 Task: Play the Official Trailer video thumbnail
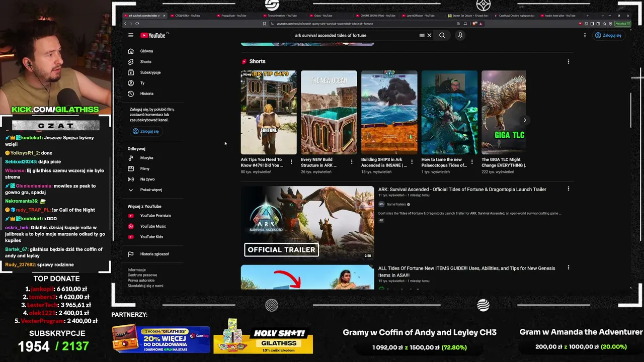pyautogui.click(x=307, y=223)
